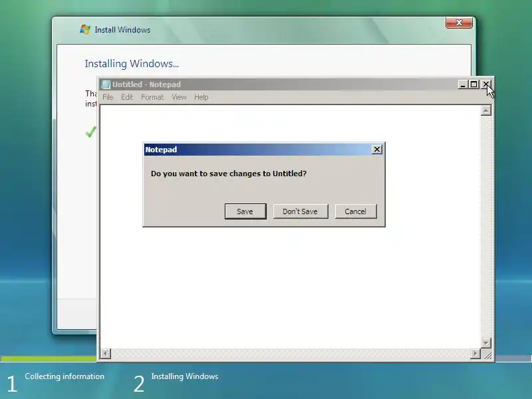Click the Windows flag icon in Install Windows
This screenshot has height=399, width=532.
85,29
